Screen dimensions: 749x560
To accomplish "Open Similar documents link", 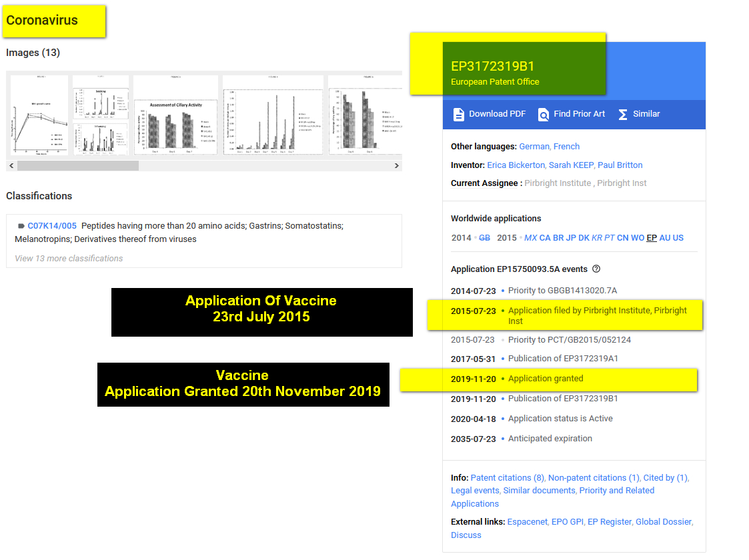I will pos(540,491).
